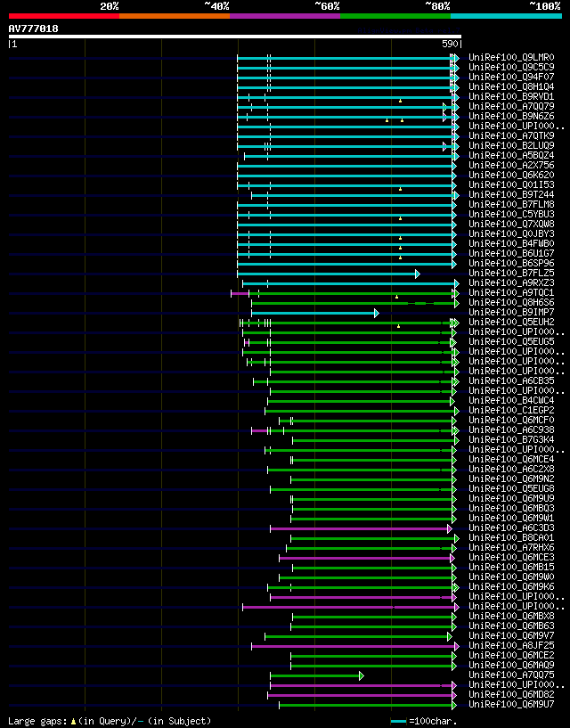Screen dimensions: 570x728
Task: Select label UniRef100_B6U1G7
Action: pyautogui.click(x=511, y=253)
